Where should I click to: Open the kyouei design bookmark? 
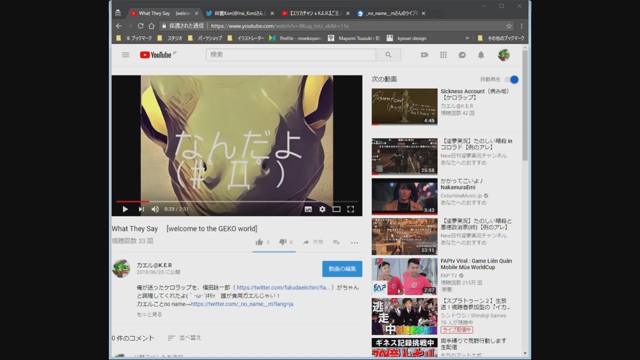(x=407, y=38)
